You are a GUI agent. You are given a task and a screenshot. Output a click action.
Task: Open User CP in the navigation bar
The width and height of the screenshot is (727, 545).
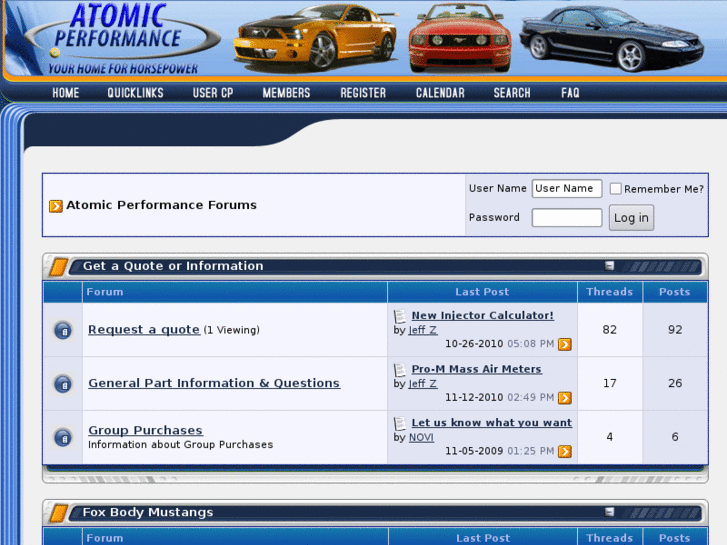[213, 93]
